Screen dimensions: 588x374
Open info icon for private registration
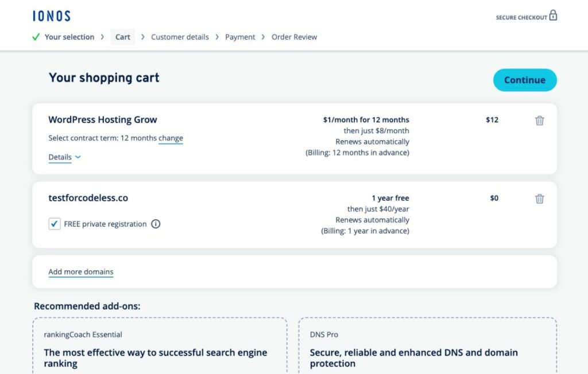click(x=156, y=224)
